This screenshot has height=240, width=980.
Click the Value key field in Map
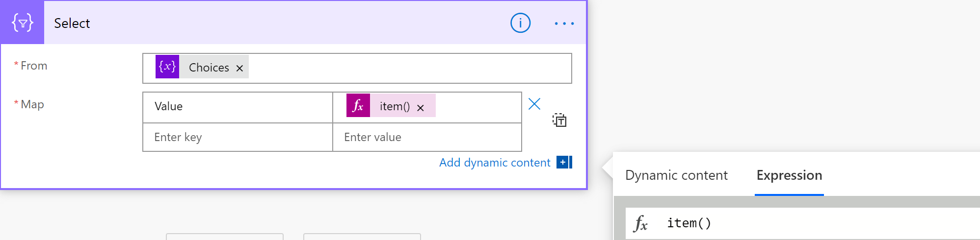238,107
